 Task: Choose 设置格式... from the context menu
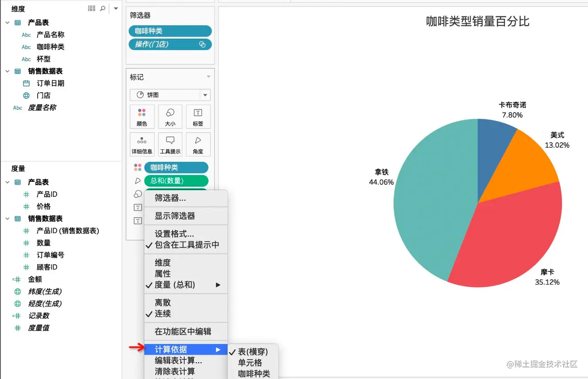point(186,234)
